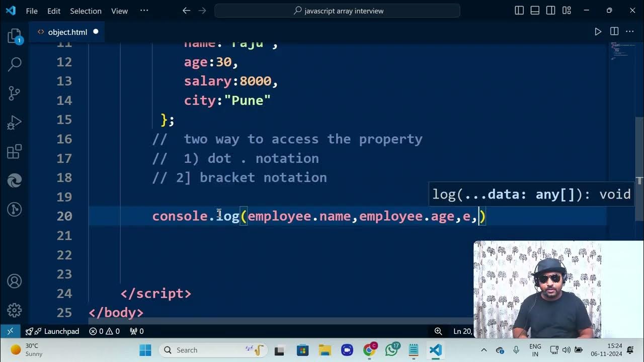Toggle the primary side bar layout icon

point(519,11)
